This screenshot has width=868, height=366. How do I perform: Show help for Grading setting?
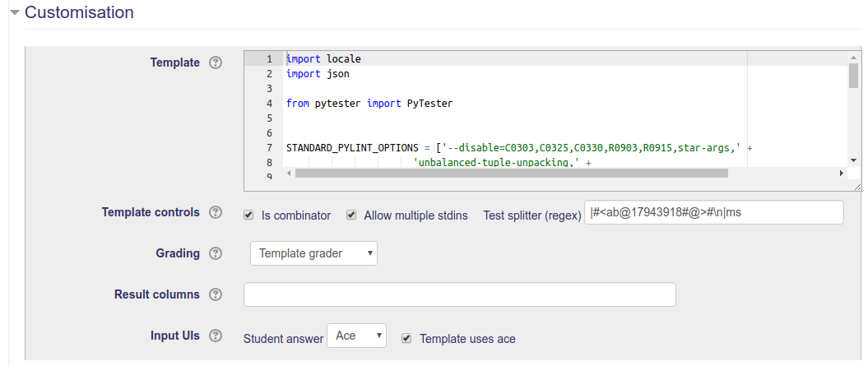pos(216,253)
